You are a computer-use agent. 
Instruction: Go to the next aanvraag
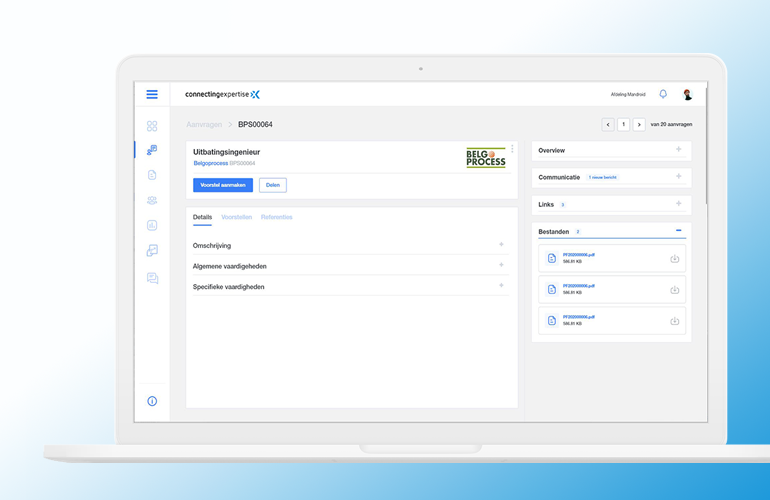click(x=639, y=125)
